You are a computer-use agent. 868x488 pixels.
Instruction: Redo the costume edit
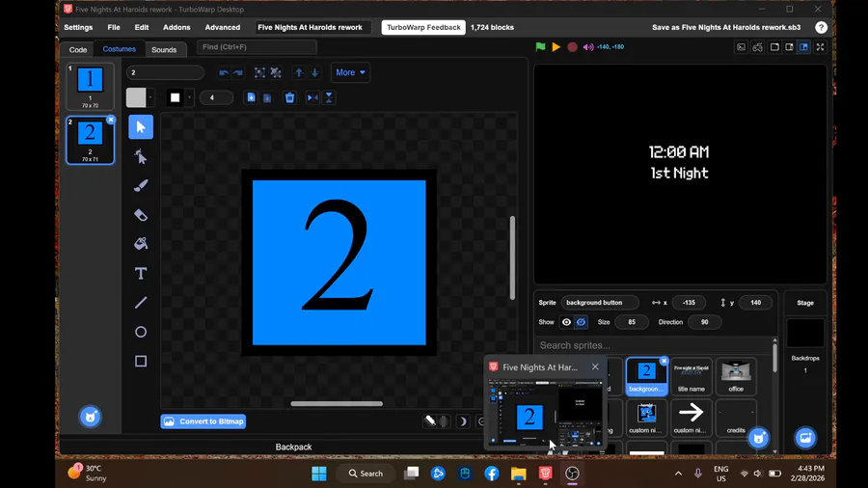coord(238,72)
